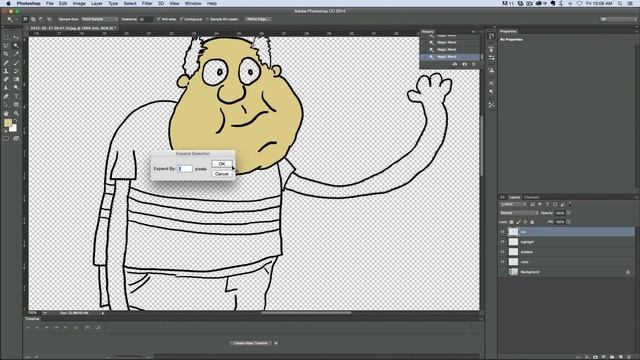Select the Eraser tool
Screen dimensions: 640x360
coord(6,79)
